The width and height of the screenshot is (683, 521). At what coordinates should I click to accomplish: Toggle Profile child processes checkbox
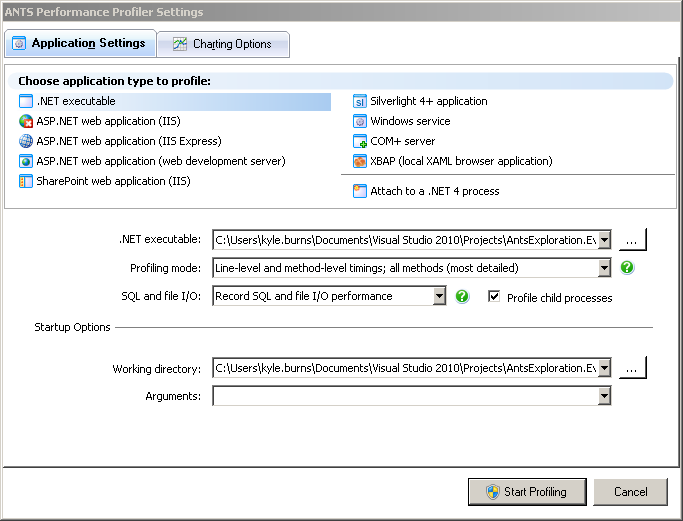[x=494, y=297]
